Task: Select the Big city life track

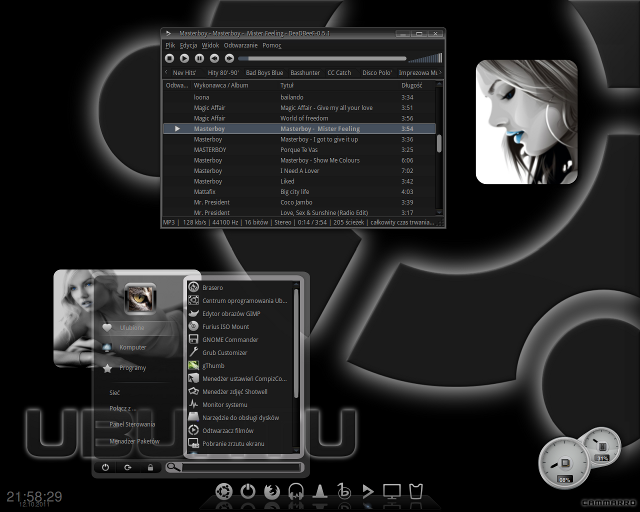Action: tap(299, 191)
